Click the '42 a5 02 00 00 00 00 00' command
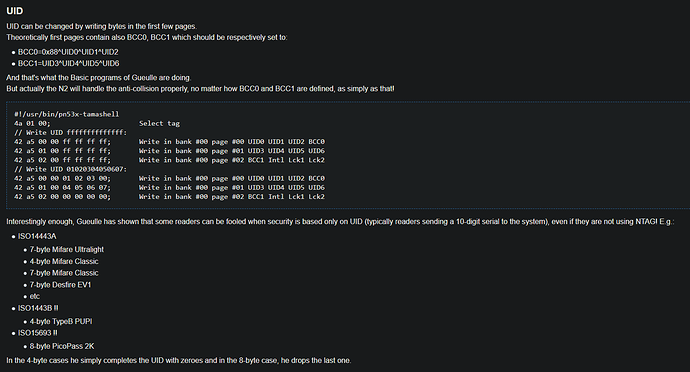The image size is (690, 372). tap(62, 197)
